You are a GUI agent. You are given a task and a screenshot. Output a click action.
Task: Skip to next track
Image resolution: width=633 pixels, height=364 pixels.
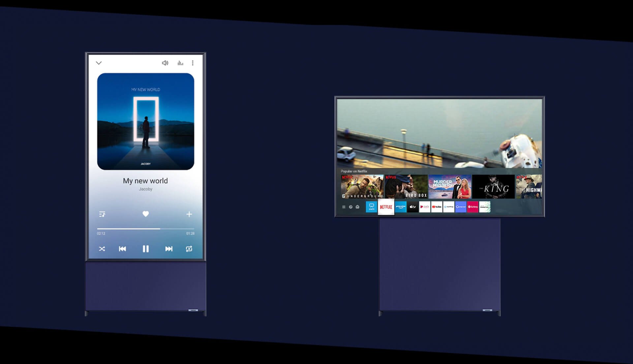coord(169,249)
